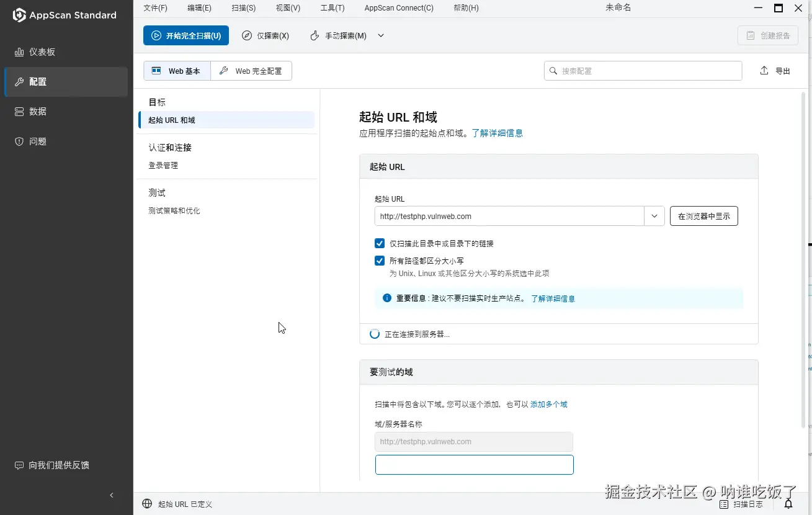
Task: Click the 正在连接到服务器 status text
Action: (x=417, y=334)
